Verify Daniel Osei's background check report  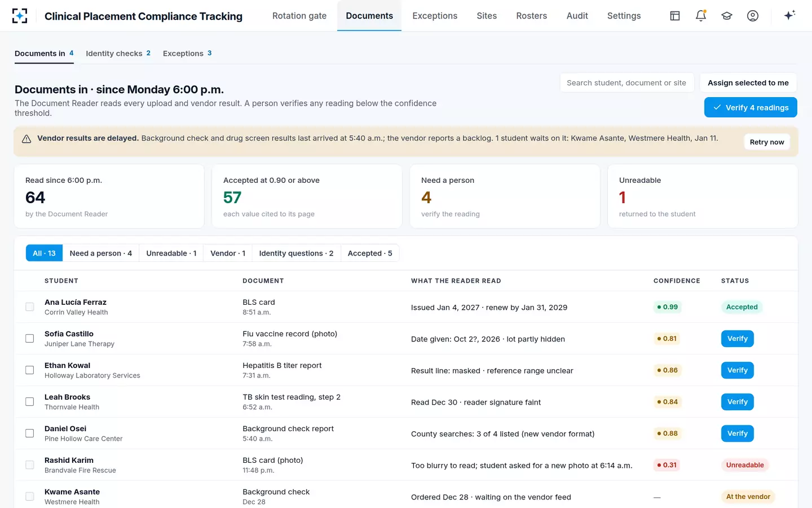click(x=738, y=433)
